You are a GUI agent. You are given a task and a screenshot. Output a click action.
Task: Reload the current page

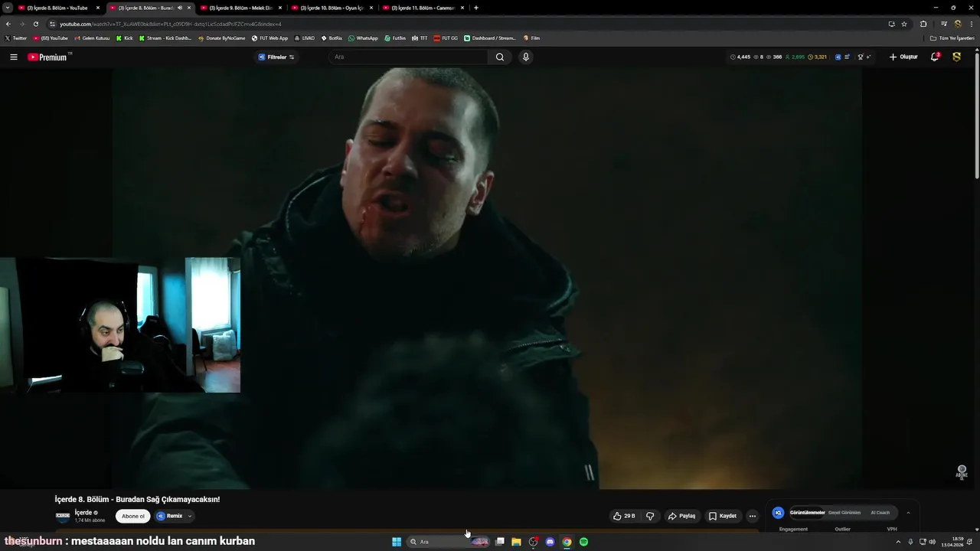[x=35, y=24]
